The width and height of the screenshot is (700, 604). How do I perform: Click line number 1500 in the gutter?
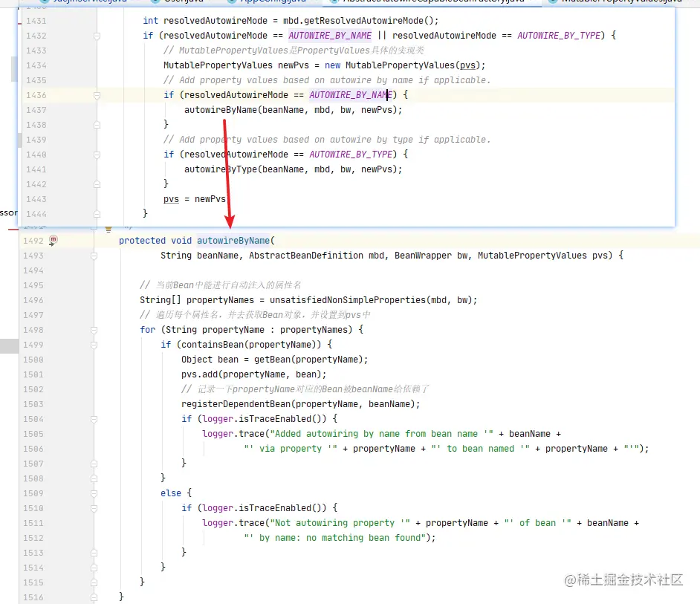coord(33,360)
